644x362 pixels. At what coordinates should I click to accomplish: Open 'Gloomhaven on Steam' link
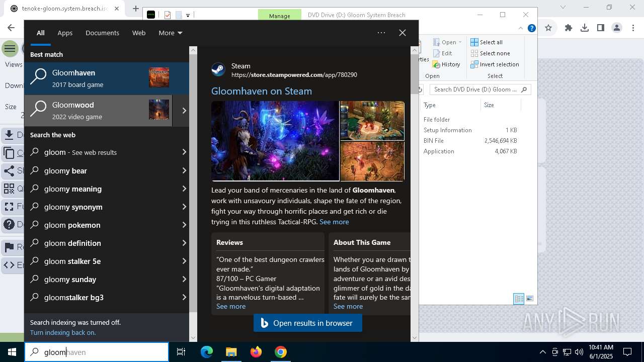tap(262, 91)
